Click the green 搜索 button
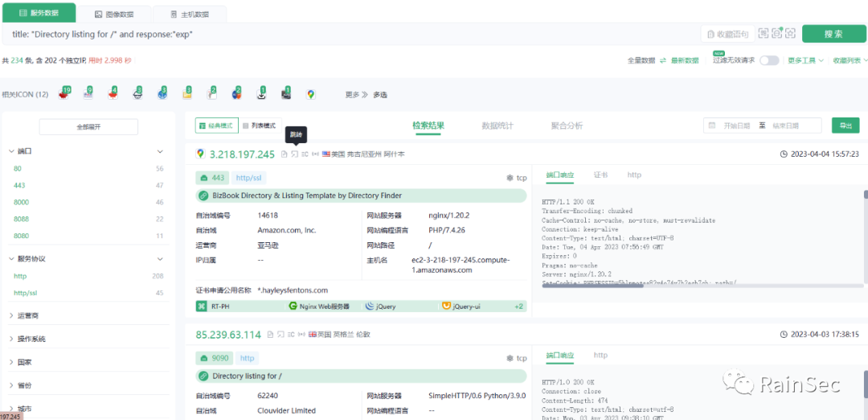Viewport: 868px width, 420px height. click(833, 34)
